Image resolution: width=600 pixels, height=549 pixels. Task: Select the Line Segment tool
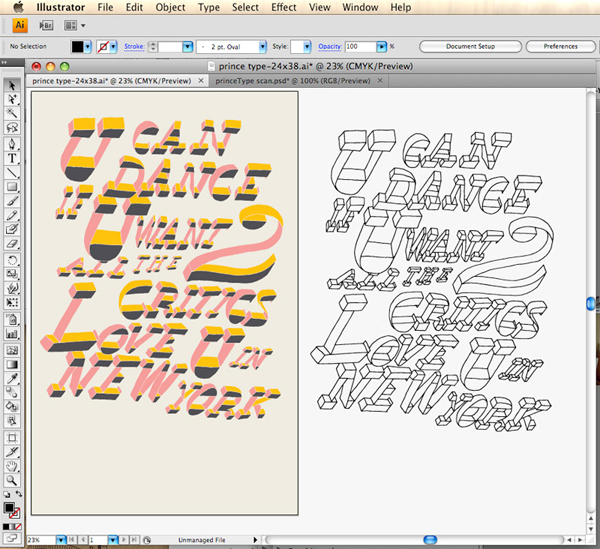pos(12,172)
